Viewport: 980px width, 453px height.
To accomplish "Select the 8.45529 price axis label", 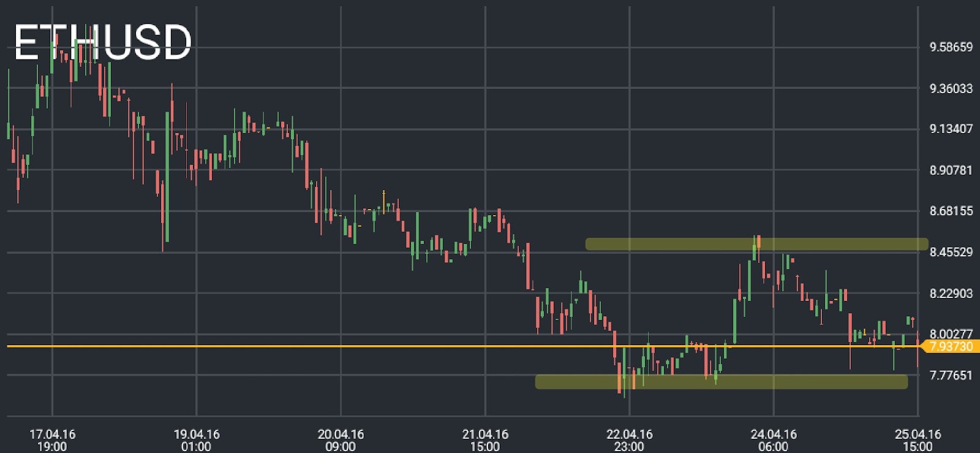I will (x=951, y=252).
